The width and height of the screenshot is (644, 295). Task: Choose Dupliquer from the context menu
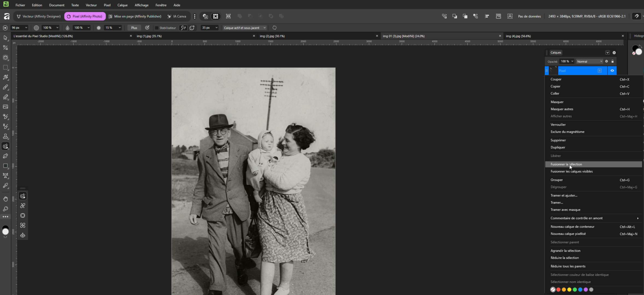(558, 147)
